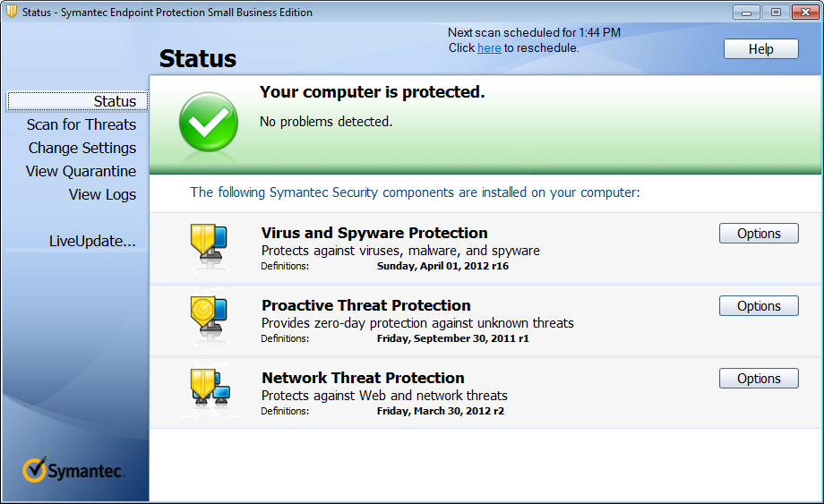The image size is (824, 504).
Task: Click the Network Threat Protection heading
Action: coord(363,378)
